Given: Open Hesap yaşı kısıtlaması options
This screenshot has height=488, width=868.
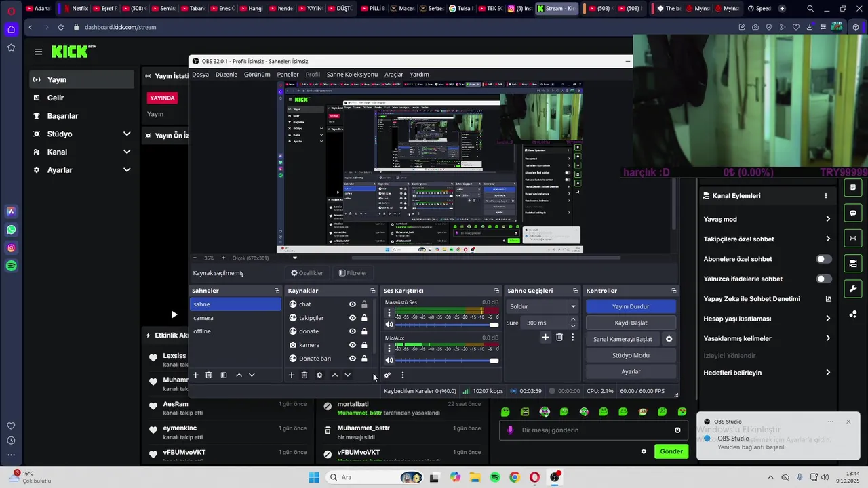Looking at the screenshot, I should (x=828, y=319).
